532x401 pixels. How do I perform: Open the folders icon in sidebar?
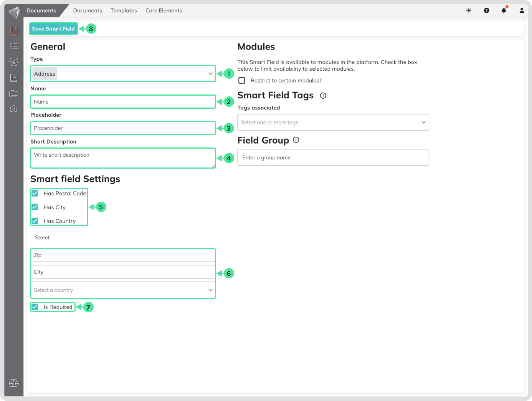(14, 93)
